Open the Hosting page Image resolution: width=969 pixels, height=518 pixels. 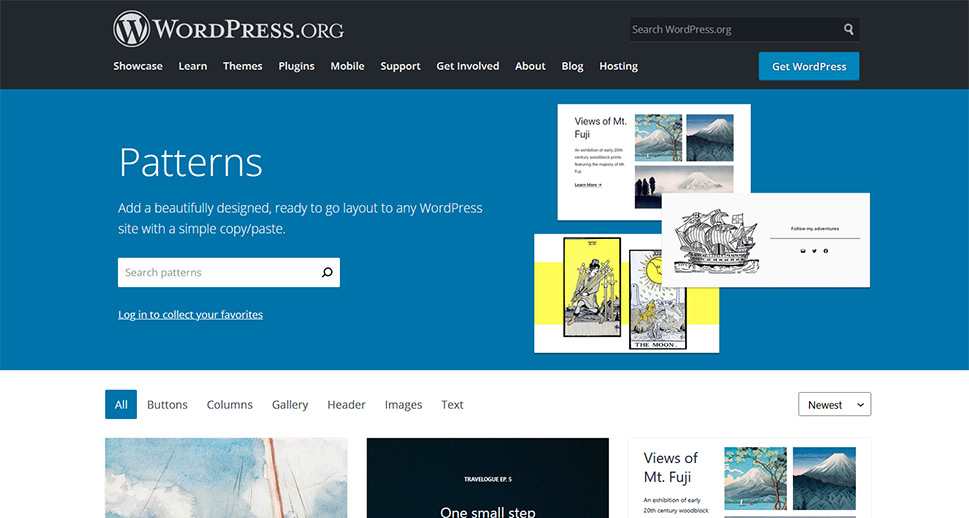[x=619, y=66]
